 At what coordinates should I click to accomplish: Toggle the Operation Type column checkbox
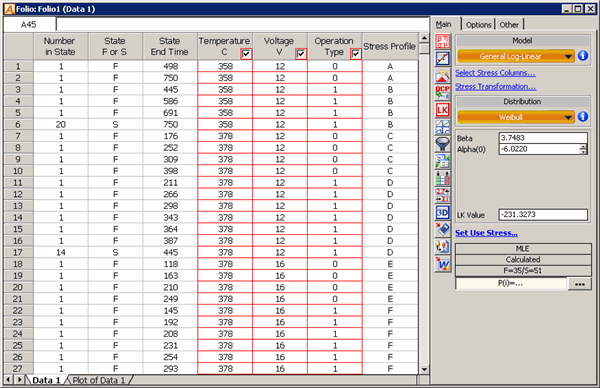tap(356, 54)
